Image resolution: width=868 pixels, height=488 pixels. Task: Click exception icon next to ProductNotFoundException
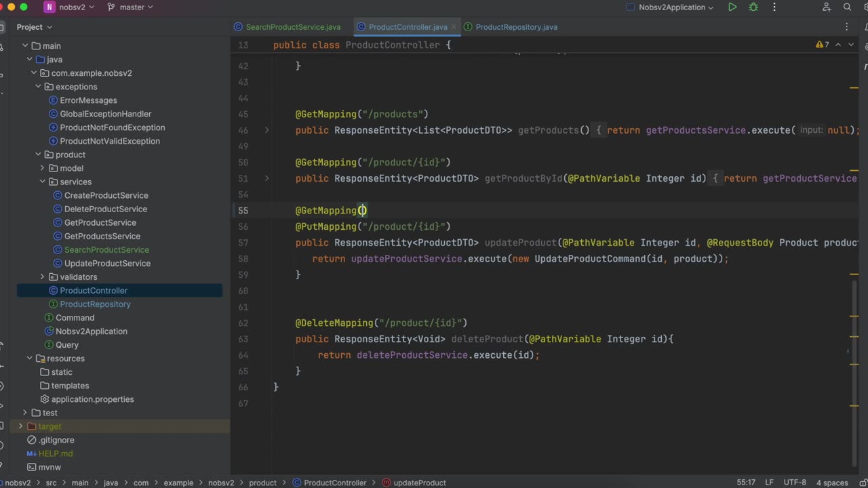click(x=54, y=127)
